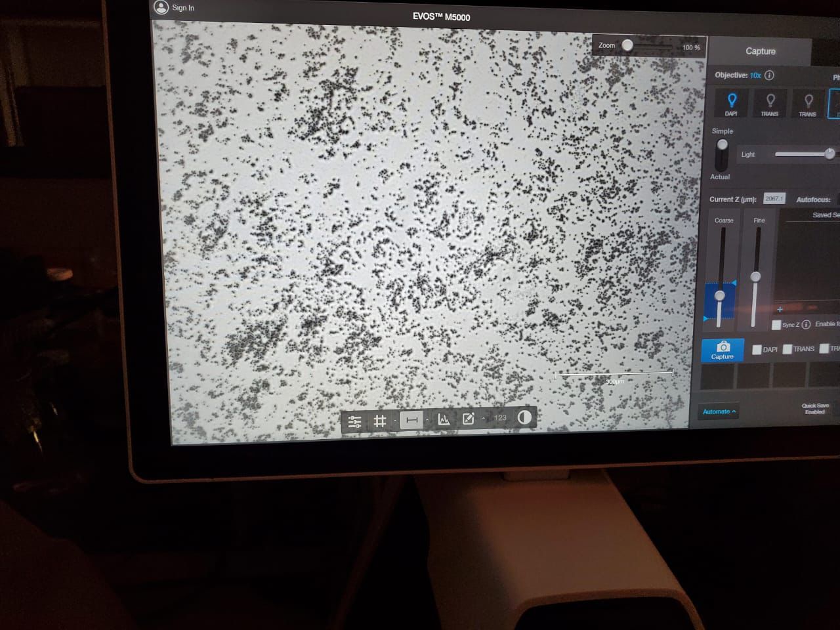Click the Objective info icon
Image resolution: width=840 pixels, height=630 pixels.
coord(770,75)
